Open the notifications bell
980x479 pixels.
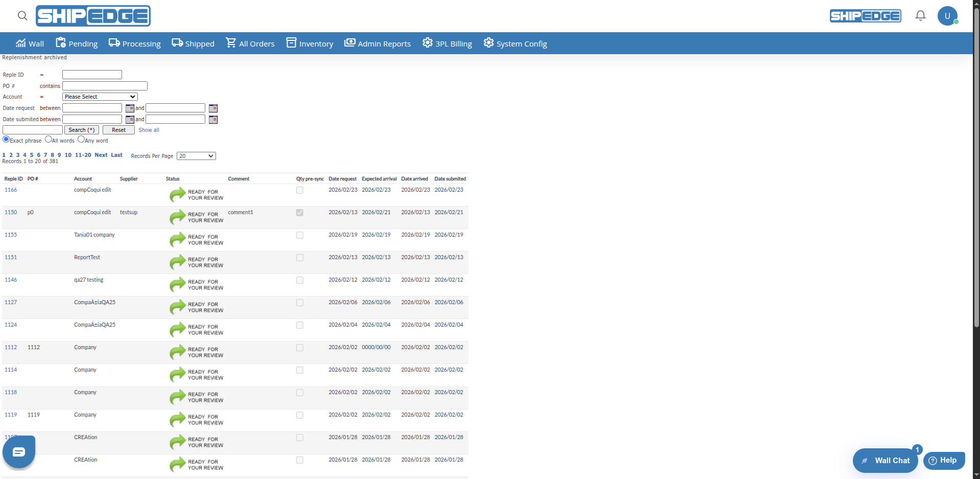920,16
